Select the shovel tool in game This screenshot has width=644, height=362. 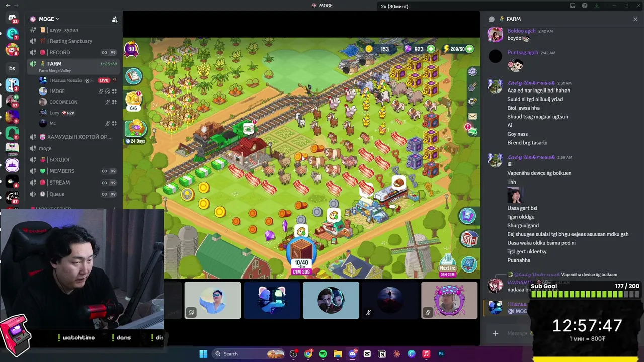(x=472, y=87)
